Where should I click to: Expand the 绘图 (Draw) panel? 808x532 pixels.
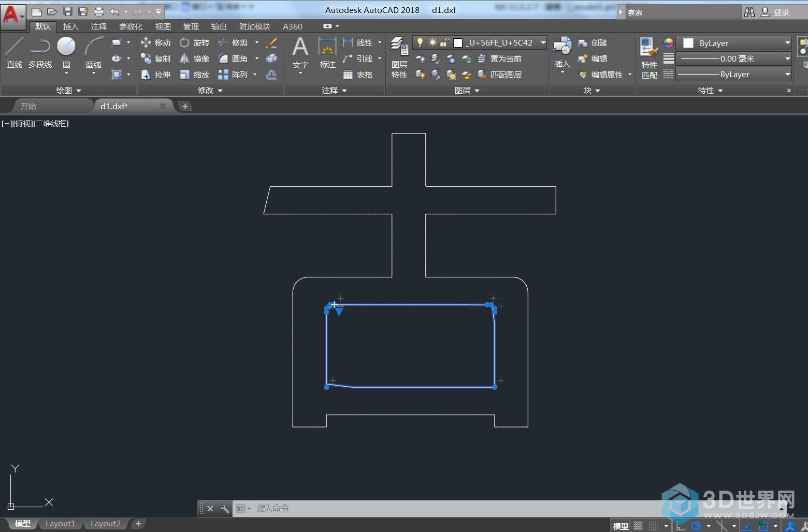click(x=69, y=91)
